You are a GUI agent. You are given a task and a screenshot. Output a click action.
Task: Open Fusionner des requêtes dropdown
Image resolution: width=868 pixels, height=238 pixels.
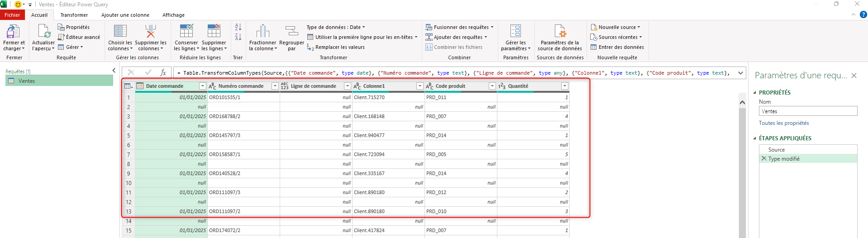pos(459,27)
